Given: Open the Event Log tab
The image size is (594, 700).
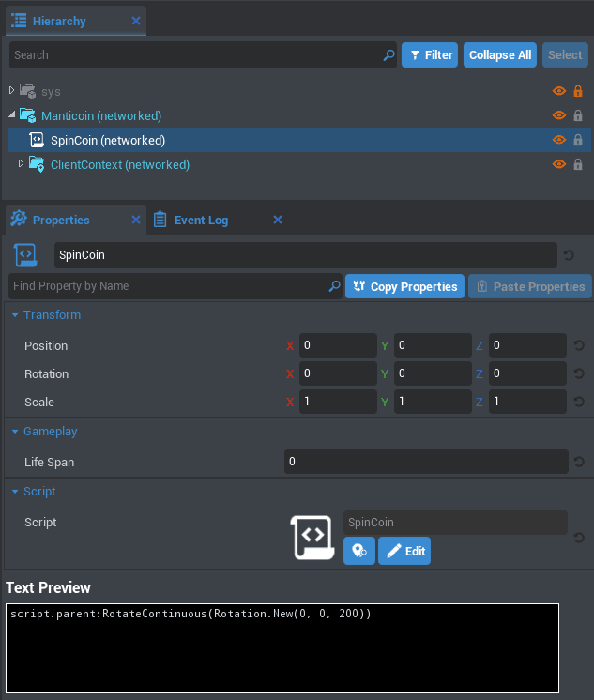Looking at the screenshot, I should point(201,221).
